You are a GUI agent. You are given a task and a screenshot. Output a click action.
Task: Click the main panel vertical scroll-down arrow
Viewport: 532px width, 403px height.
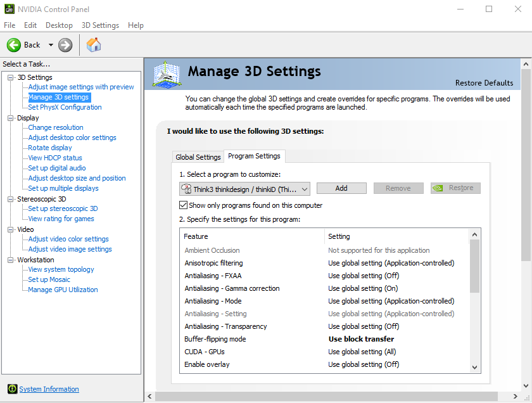click(526, 386)
